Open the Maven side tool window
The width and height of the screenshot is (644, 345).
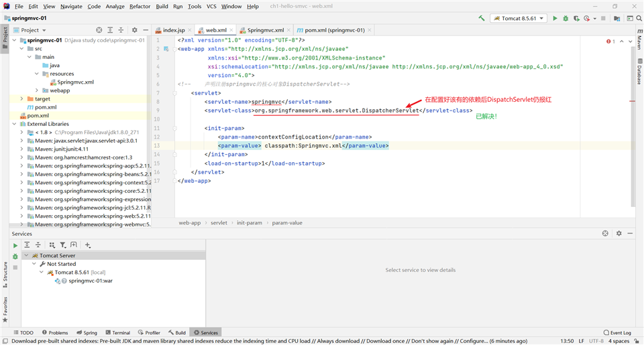point(639,40)
